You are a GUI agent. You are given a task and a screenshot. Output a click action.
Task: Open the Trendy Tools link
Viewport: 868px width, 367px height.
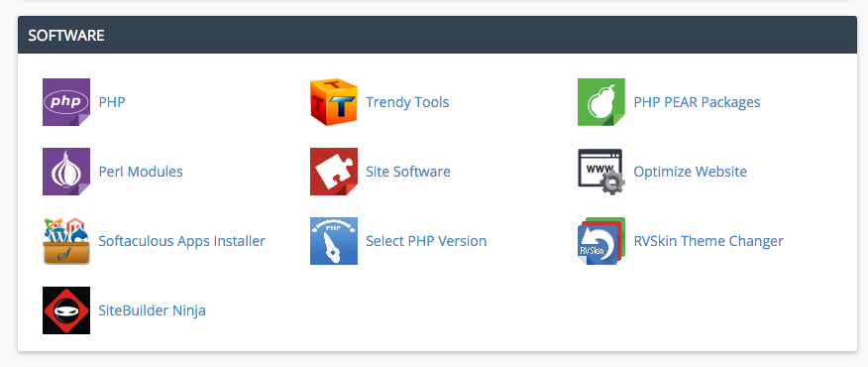(407, 102)
